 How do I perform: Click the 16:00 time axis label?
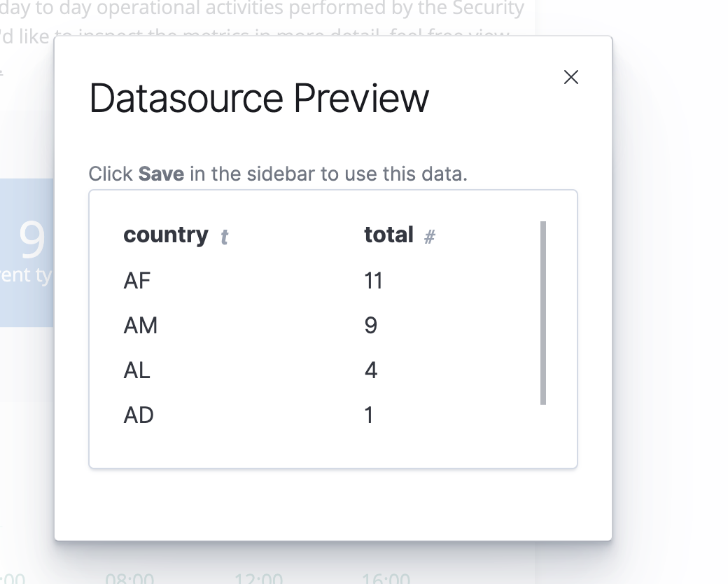click(x=386, y=578)
